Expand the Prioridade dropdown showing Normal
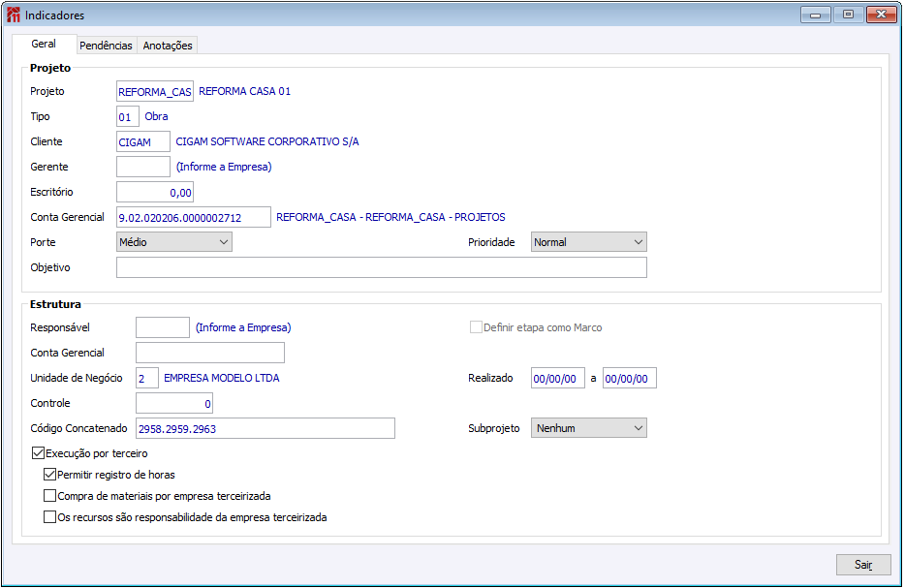905x588 pixels. click(x=589, y=242)
